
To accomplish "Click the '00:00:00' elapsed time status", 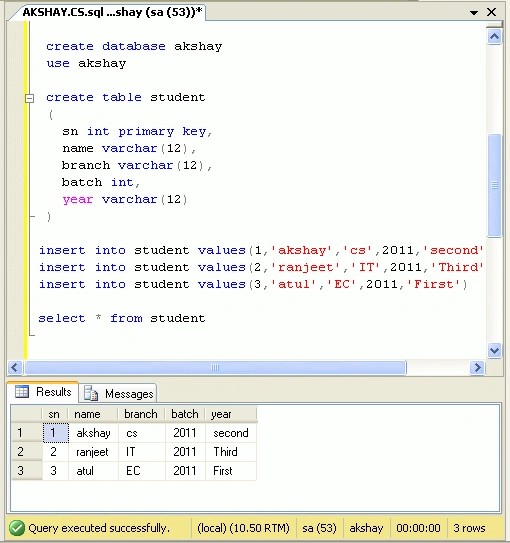I will click(418, 528).
